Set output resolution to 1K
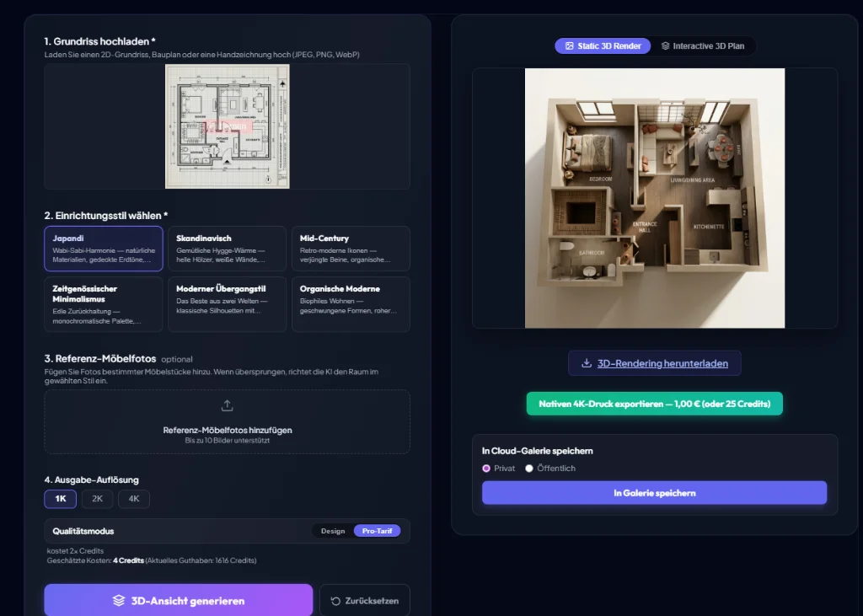 pyautogui.click(x=61, y=499)
